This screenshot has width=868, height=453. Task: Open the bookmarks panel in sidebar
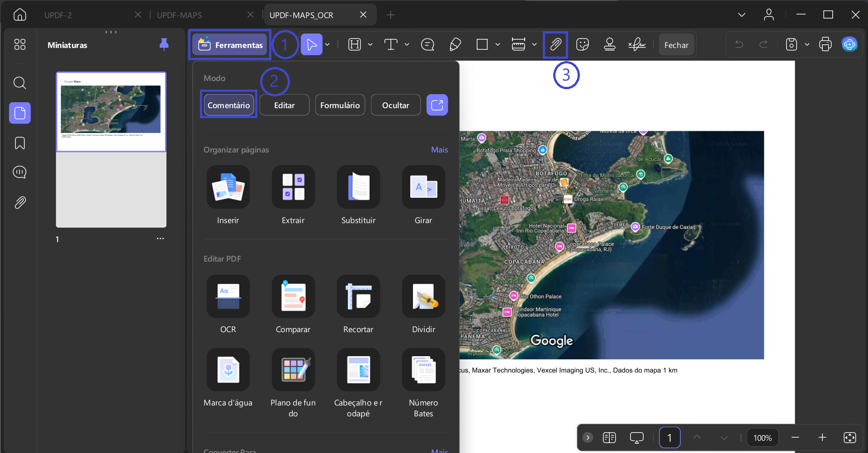click(x=20, y=143)
